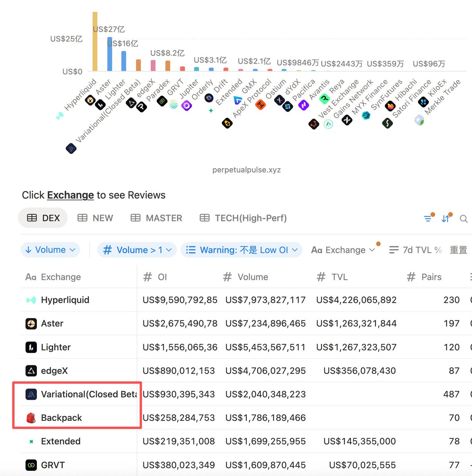
Task: Open the search magnifier icon
Action: pos(463,219)
